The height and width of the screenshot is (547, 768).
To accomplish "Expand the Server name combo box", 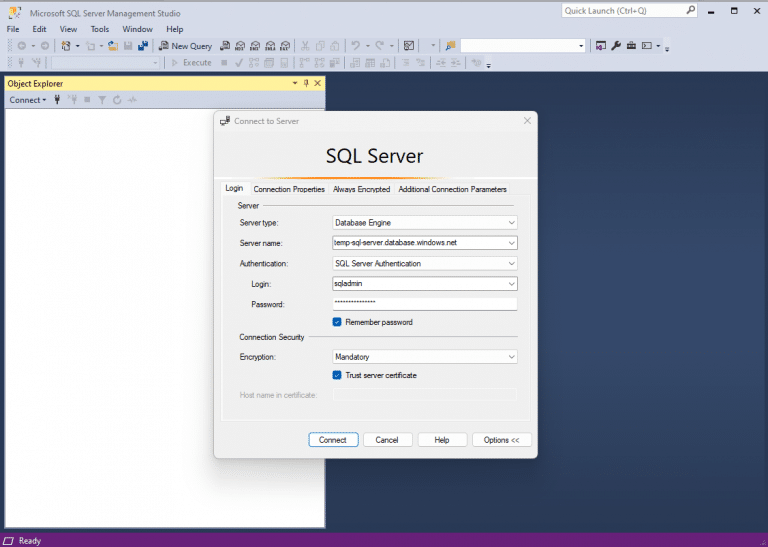I will 511,243.
